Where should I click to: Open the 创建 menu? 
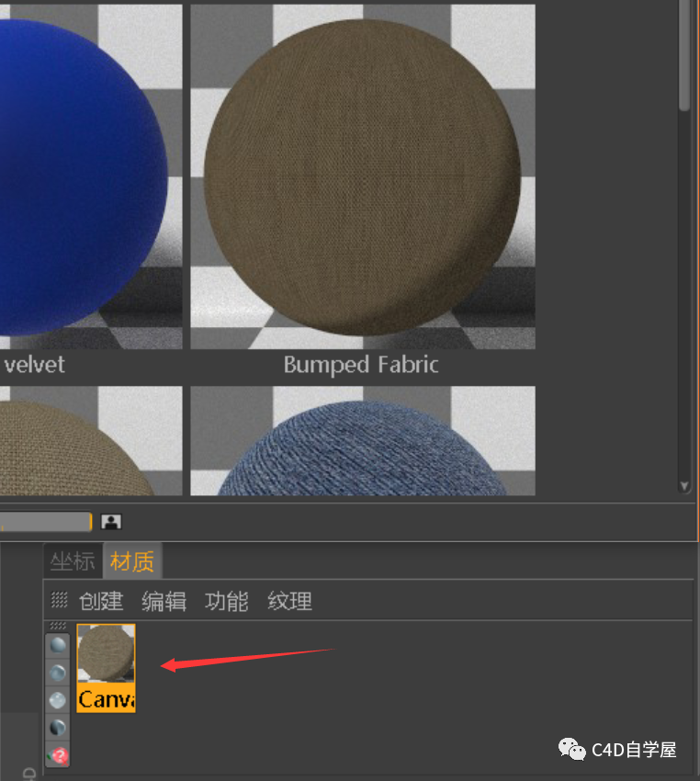(x=101, y=601)
